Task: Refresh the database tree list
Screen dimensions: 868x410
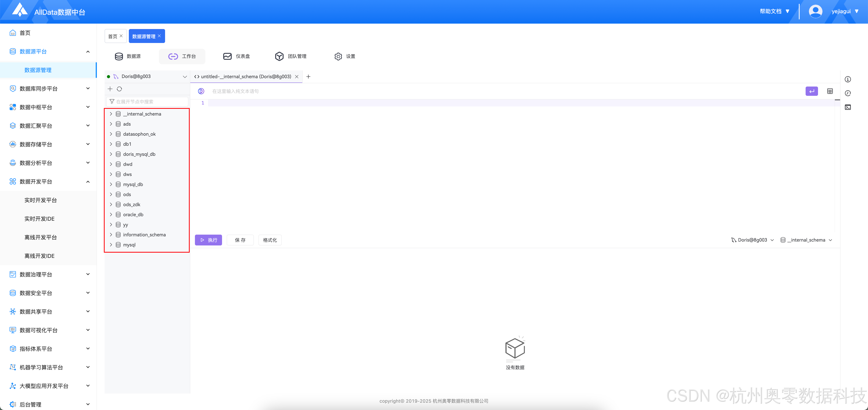Action: (x=119, y=89)
